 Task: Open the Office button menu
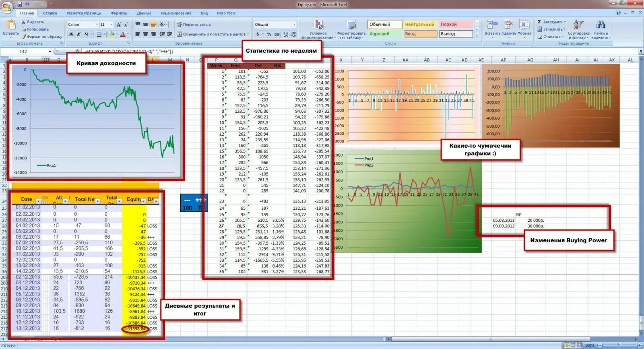tap(7, 6)
